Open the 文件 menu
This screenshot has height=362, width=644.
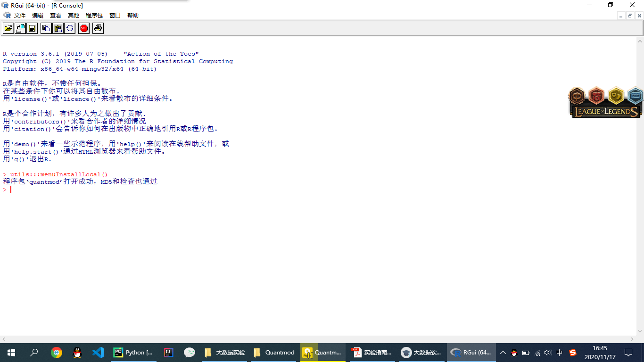tap(20, 16)
